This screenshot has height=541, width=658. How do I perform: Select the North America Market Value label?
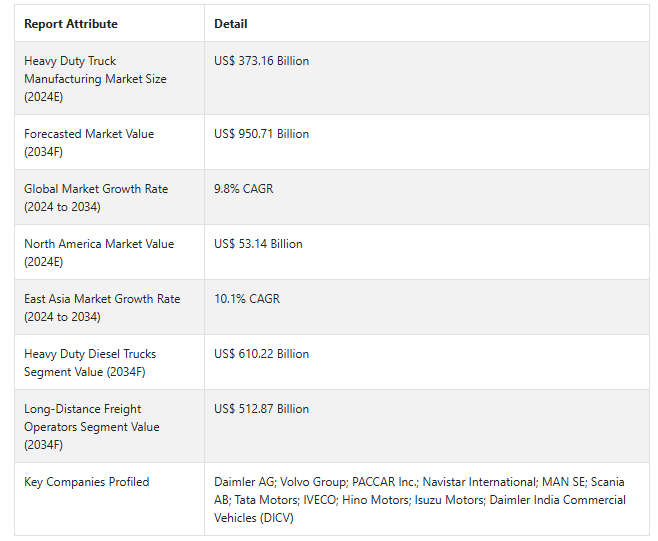[99, 252]
